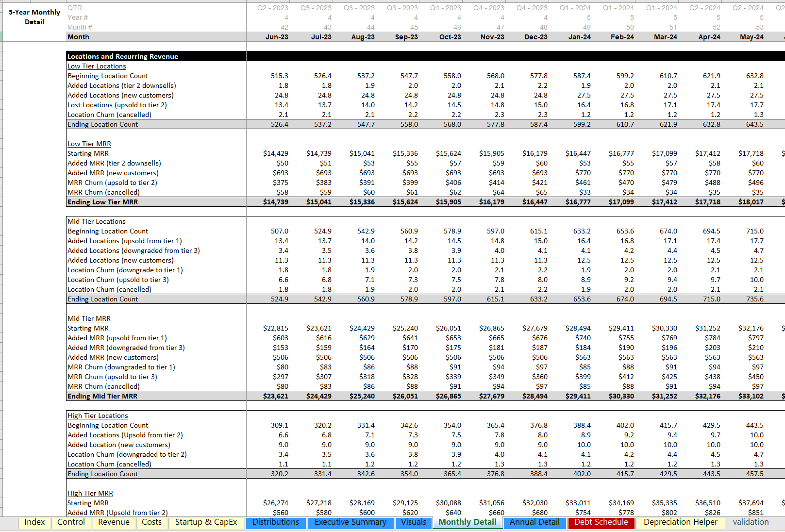
Task: Select 'Location Churn (upsold to tier 3)' label
Action: [x=118, y=280]
